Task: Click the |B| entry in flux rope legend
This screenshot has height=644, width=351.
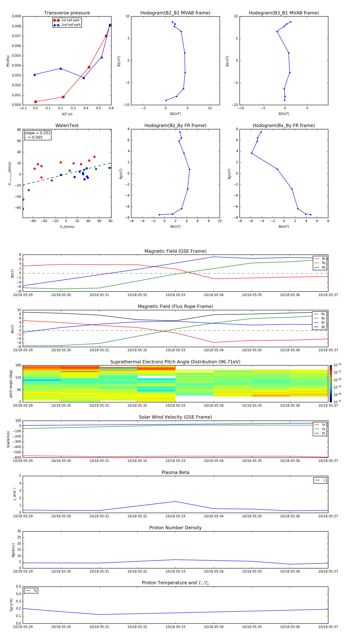Action: pyautogui.click(x=320, y=327)
